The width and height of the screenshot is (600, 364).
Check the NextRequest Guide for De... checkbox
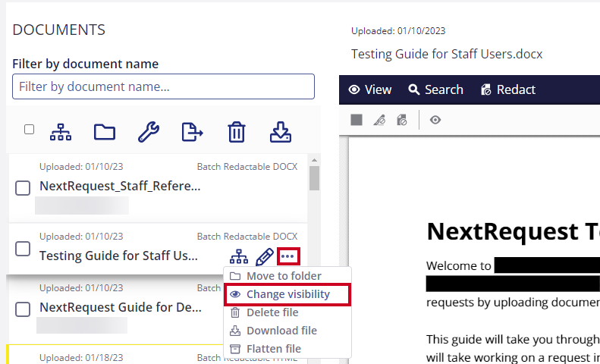pos(23,309)
